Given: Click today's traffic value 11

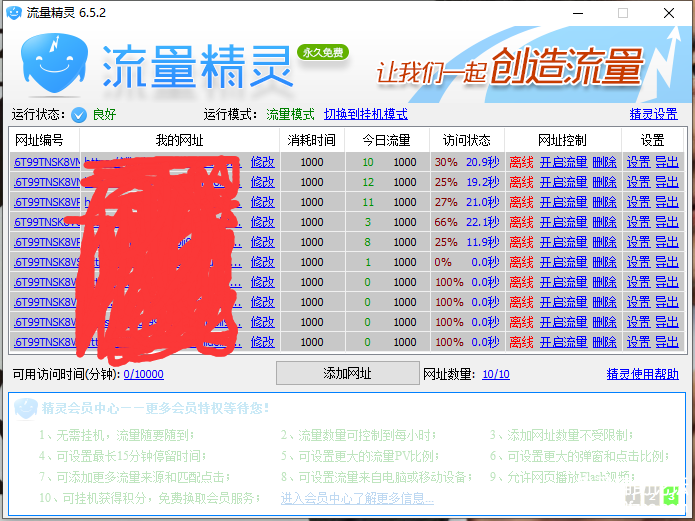Looking at the screenshot, I should (368, 202).
